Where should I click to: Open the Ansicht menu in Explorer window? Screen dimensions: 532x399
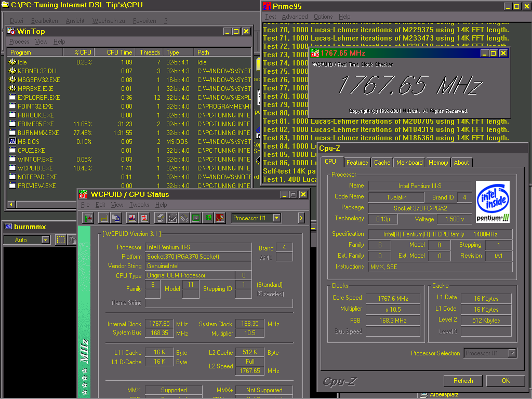75,21
